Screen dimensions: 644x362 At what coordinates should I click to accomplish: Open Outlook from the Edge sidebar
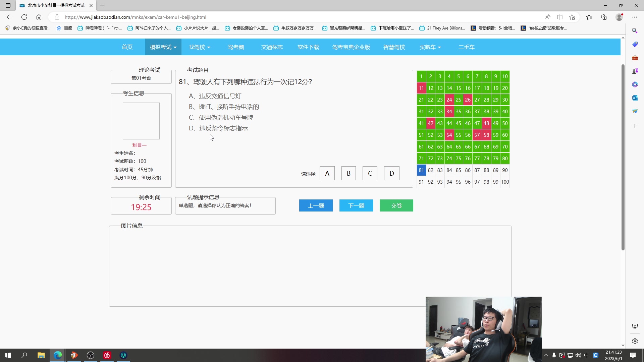[635, 98]
